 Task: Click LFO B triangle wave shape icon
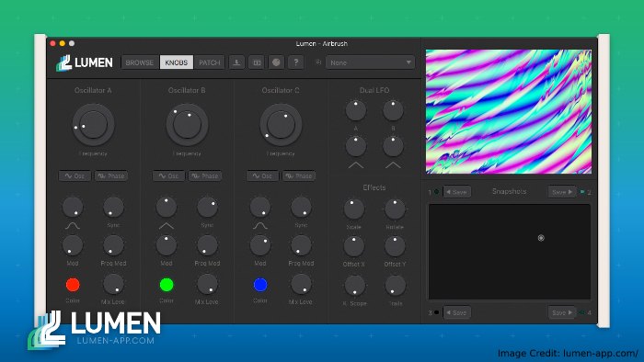click(x=393, y=165)
